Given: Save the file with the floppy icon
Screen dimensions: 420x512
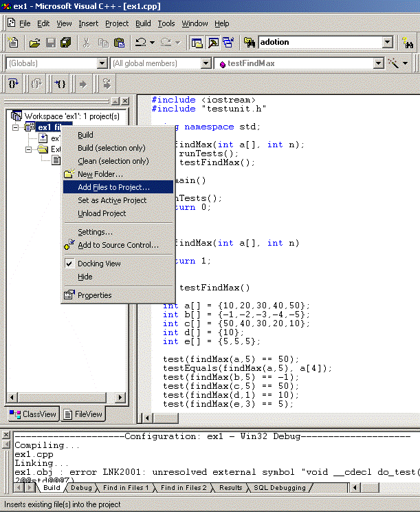Looking at the screenshot, I should coord(51,43).
